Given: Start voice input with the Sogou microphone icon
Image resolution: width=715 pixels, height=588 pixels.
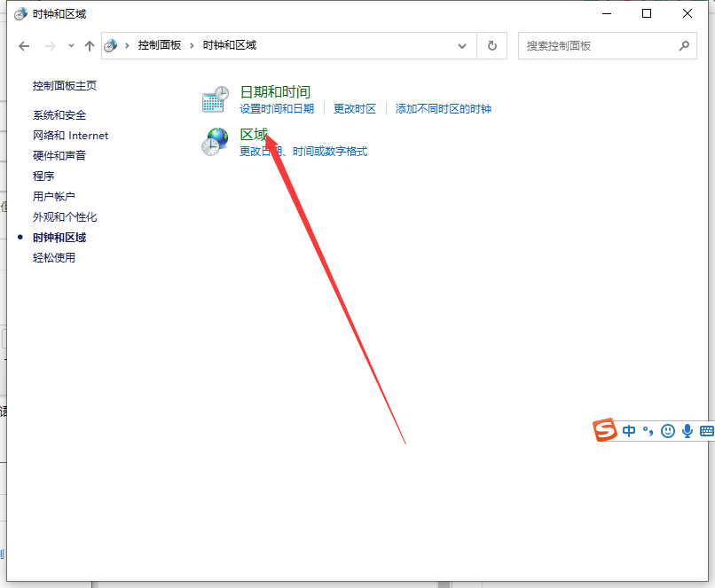Looking at the screenshot, I should [x=687, y=431].
